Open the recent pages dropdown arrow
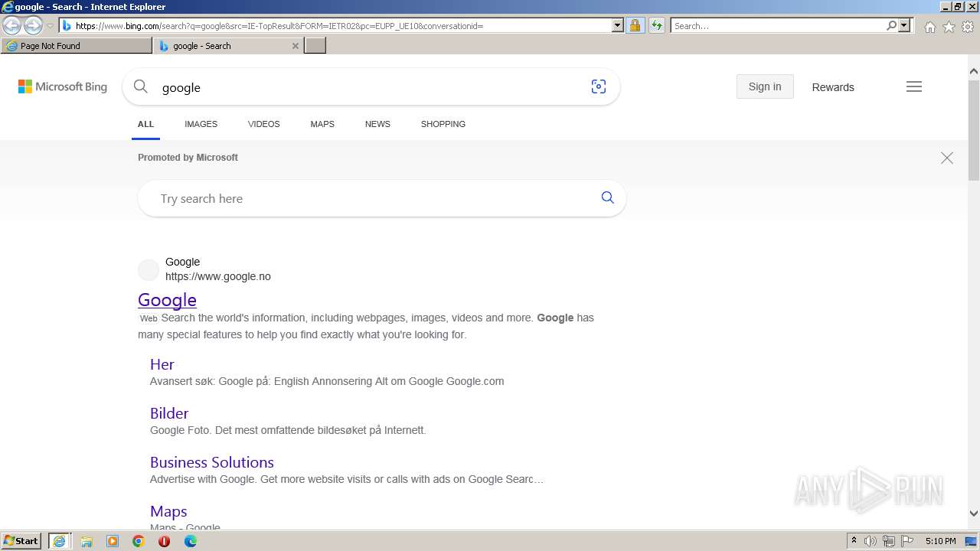 pyautogui.click(x=50, y=26)
